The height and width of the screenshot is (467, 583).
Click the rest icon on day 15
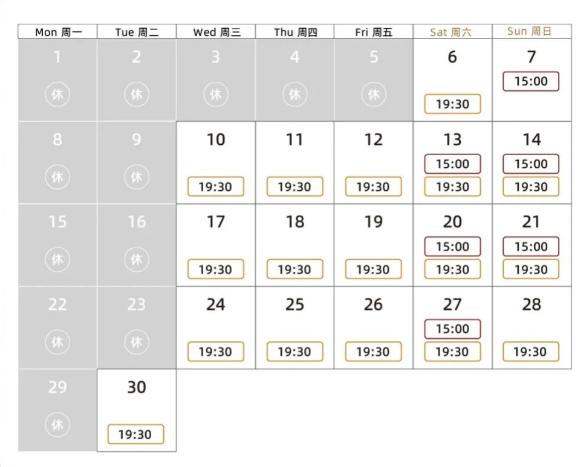click(x=57, y=259)
